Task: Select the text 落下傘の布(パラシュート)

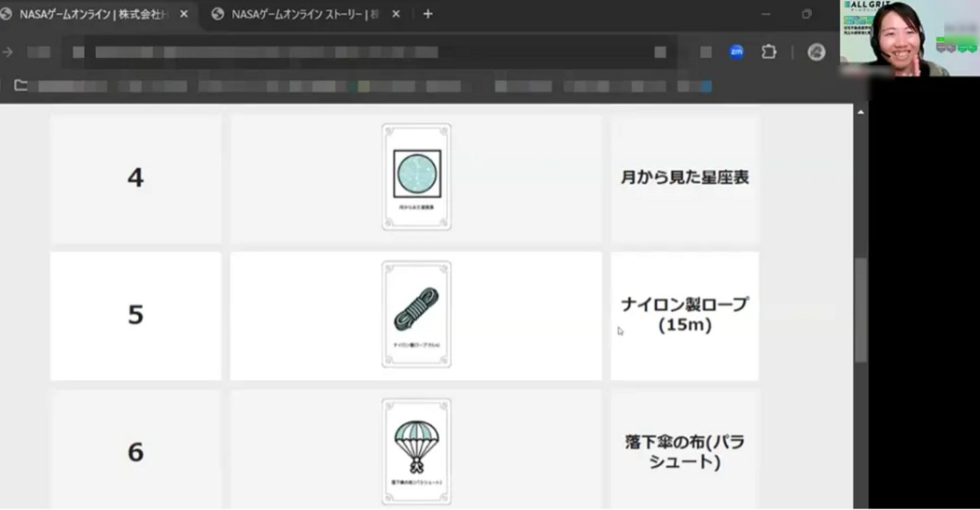Action: [685, 452]
